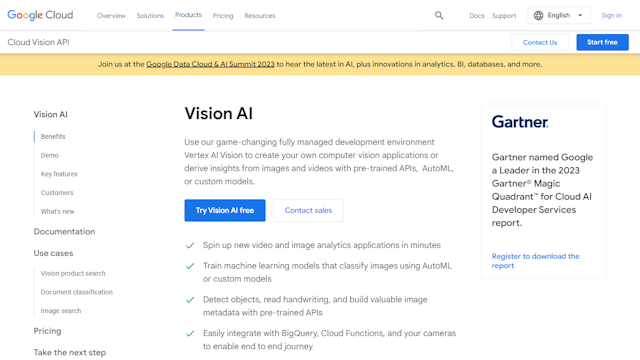The height and width of the screenshot is (360, 640).
Task: Open the Pricing top navigation item
Action: [x=223, y=16]
